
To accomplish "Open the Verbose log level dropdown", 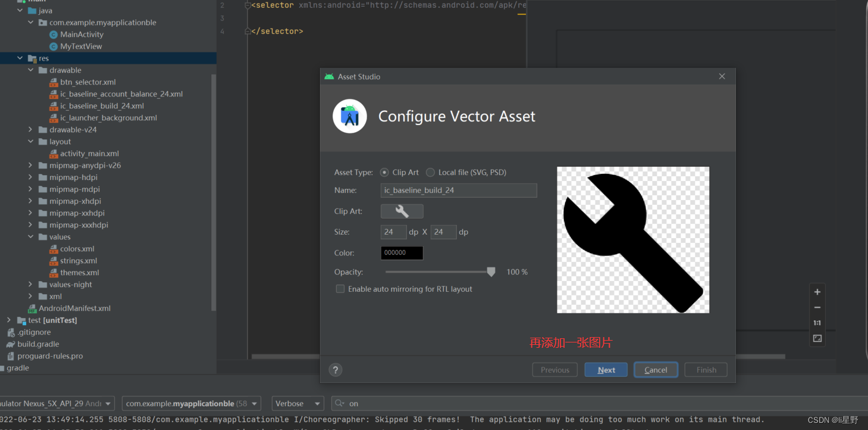I will [297, 404].
